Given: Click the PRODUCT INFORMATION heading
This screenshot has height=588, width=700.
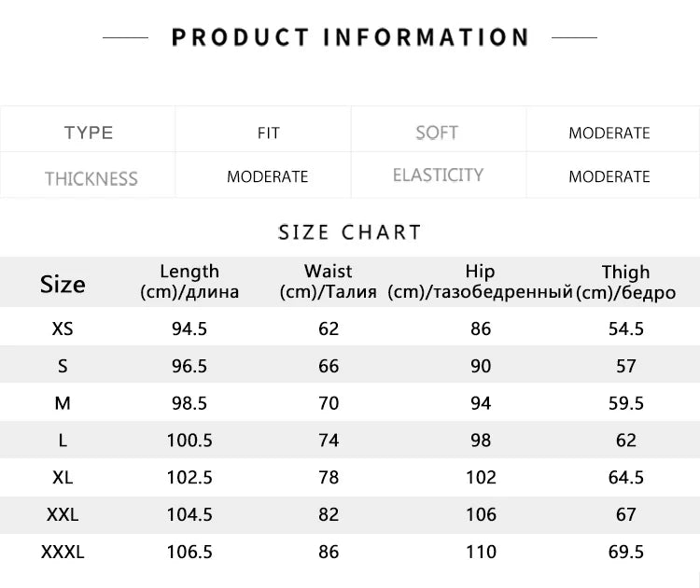Looking at the screenshot, I should [x=350, y=37].
